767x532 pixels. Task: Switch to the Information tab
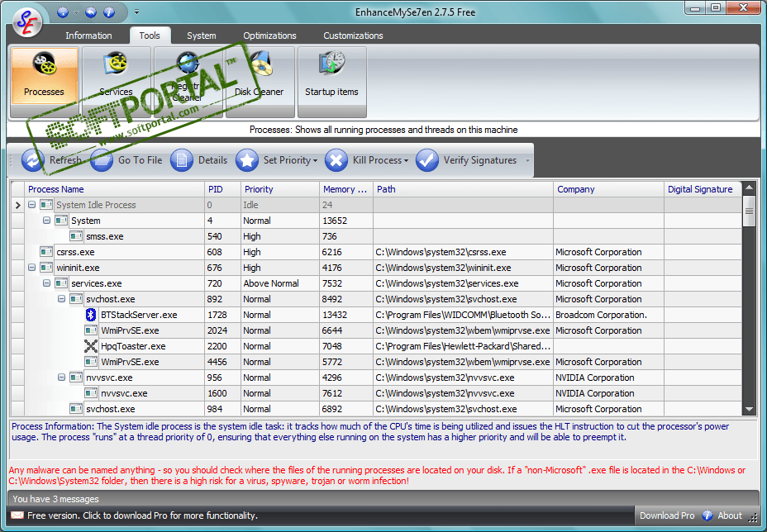click(88, 36)
